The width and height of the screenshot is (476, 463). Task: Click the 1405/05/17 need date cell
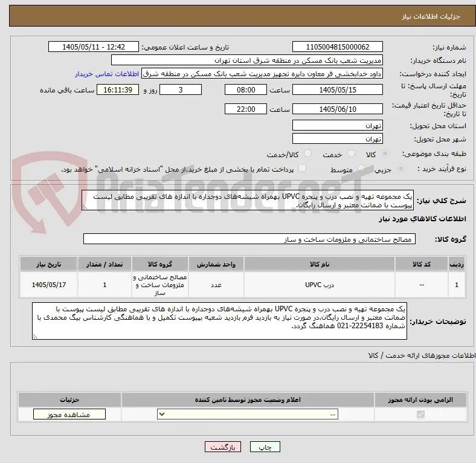pos(49,285)
